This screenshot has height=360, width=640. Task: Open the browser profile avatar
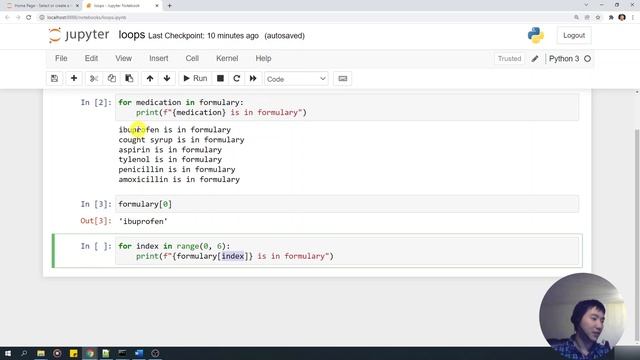point(622,17)
